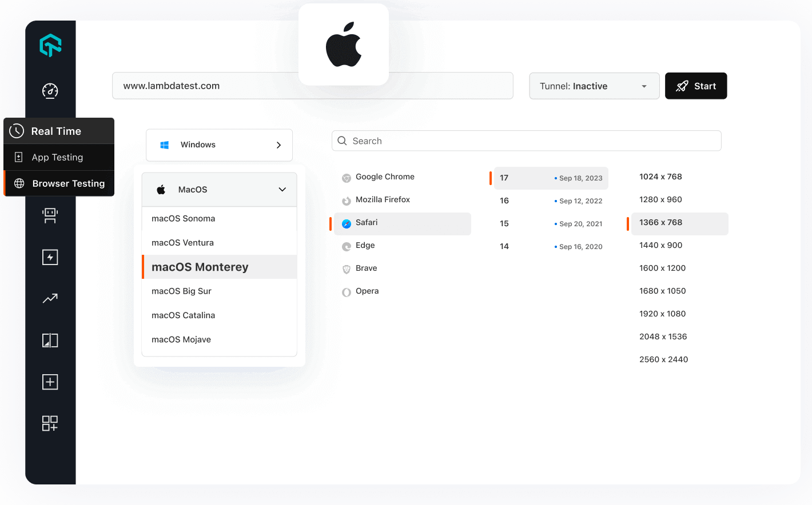812x505 pixels.
Task: Select the Safari browser option
Action: tap(367, 223)
